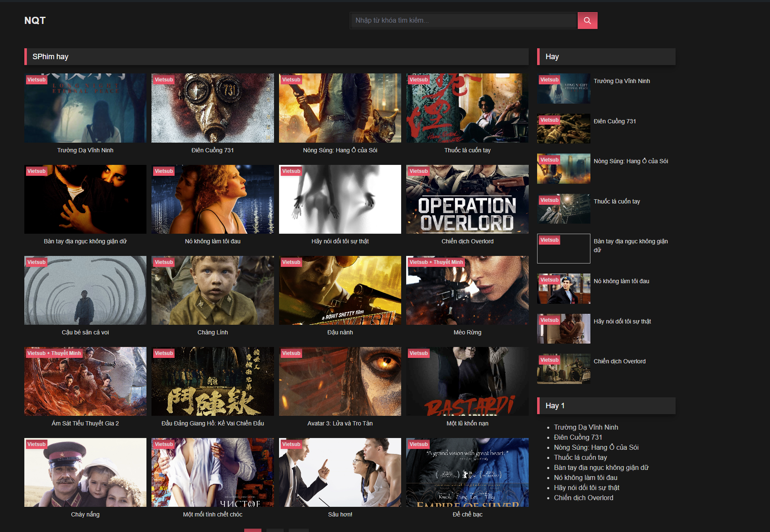Click the search magnifier icon
Image resolution: width=770 pixels, height=532 pixels.
(x=587, y=20)
